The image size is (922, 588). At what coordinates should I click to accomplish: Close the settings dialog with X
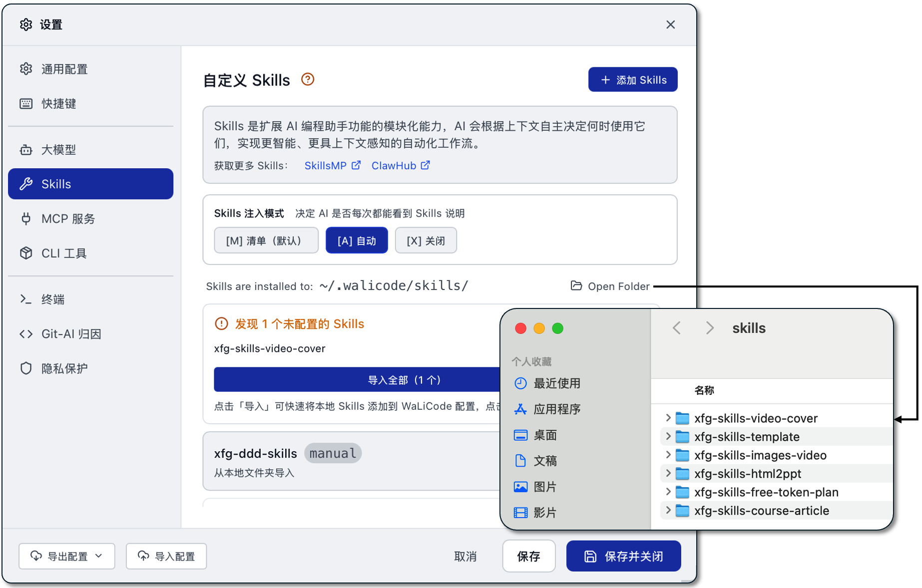click(670, 24)
